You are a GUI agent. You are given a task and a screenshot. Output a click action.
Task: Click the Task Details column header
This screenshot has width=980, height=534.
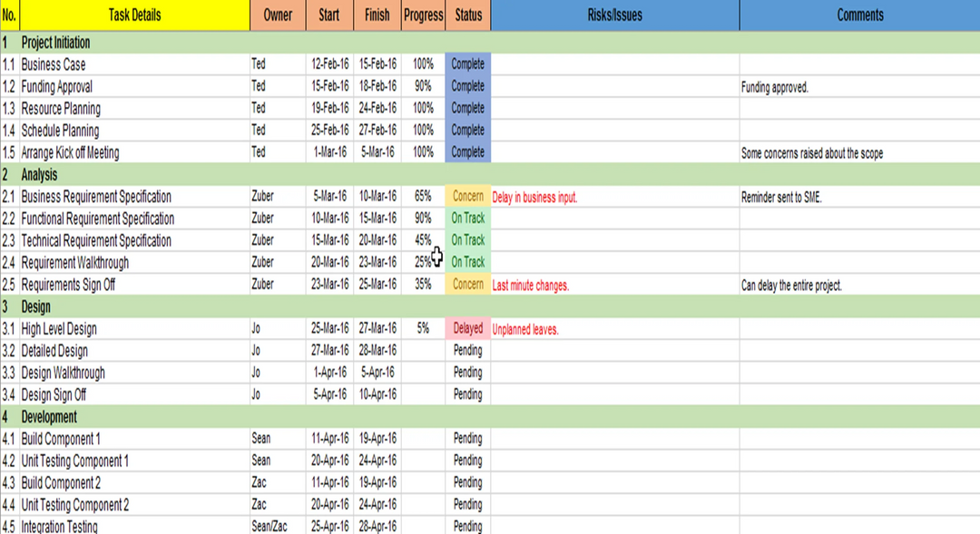(134, 15)
